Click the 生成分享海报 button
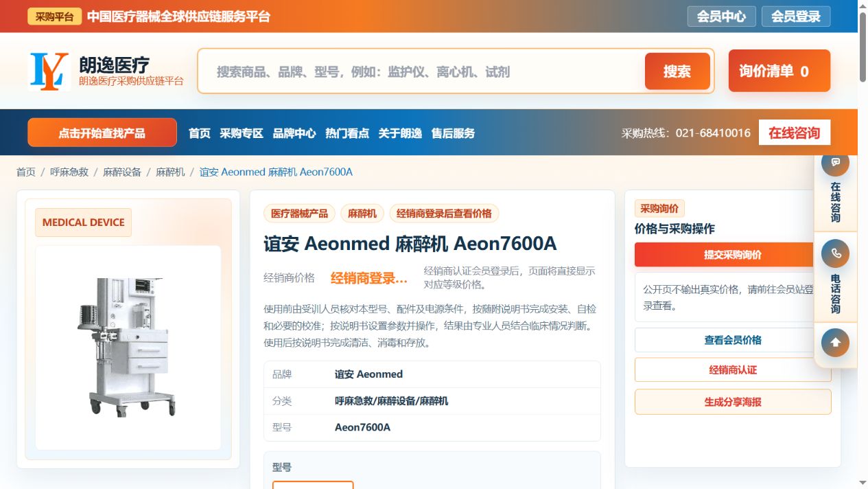This screenshot has height=489, width=868. coord(733,402)
